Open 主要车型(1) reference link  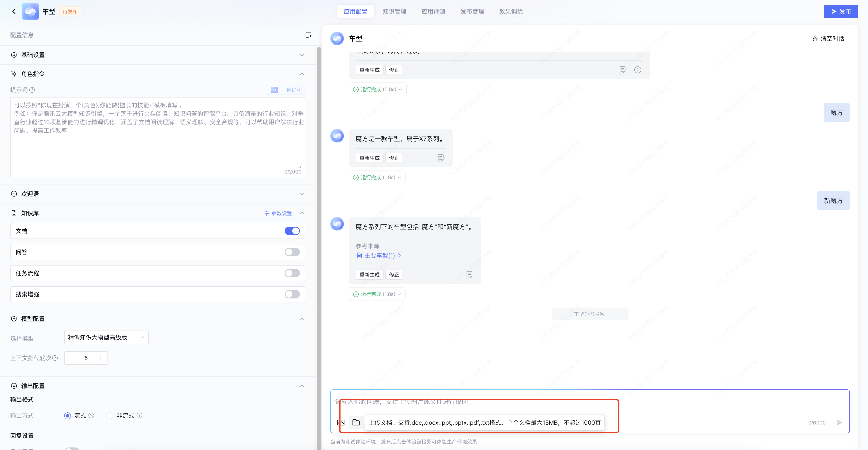[x=379, y=256]
